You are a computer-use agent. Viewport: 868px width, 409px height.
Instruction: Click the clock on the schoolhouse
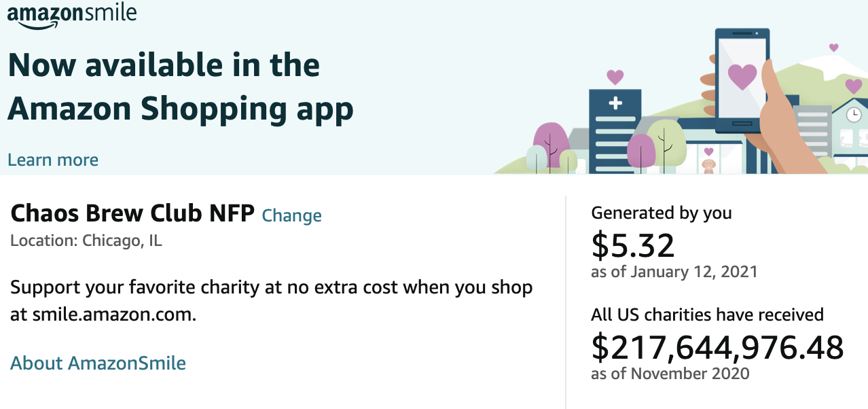(x=854, y=114)
